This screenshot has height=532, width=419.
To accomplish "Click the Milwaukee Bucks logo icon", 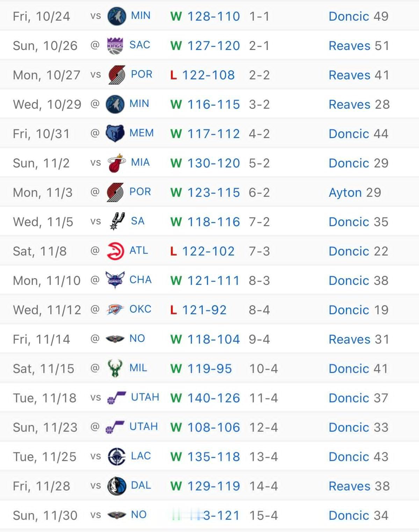I will [x=115, y=368].
